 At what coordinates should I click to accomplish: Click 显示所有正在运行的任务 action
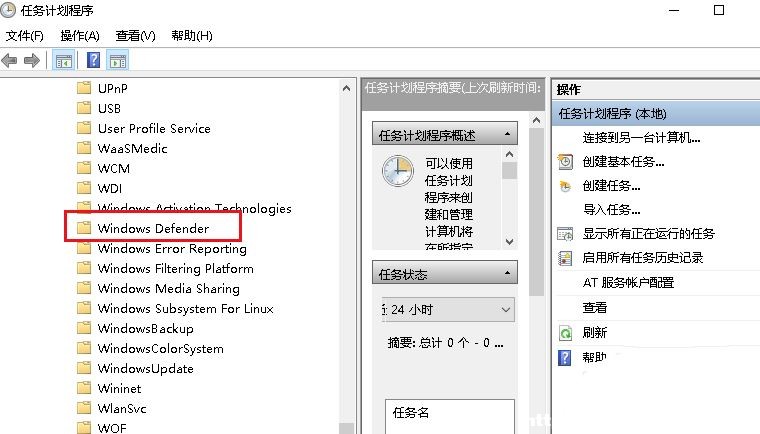click(649, 234)
